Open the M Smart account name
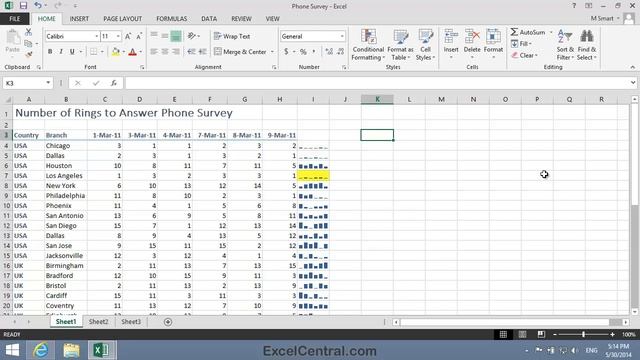Viewport: 640px width, 360px height. [x=602, y=18]
